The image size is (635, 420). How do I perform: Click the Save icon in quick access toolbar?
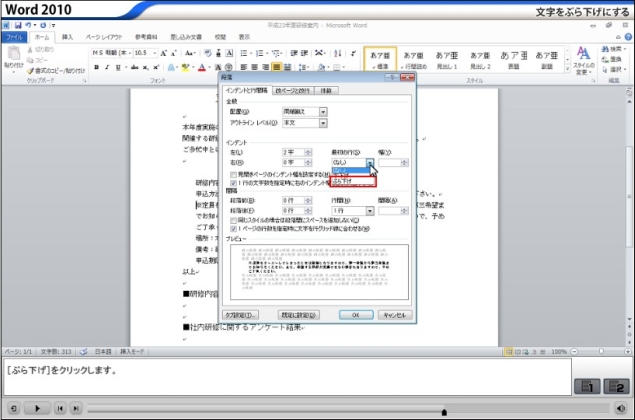pos(18,25)
